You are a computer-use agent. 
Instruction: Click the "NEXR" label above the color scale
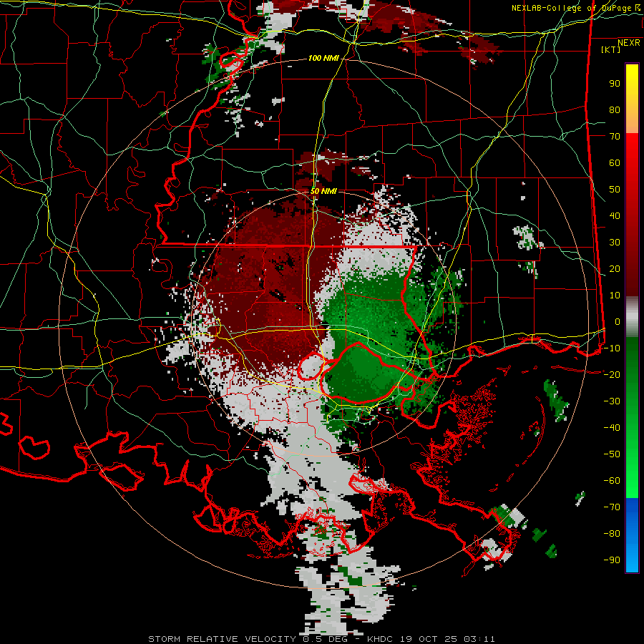(629, 43)
